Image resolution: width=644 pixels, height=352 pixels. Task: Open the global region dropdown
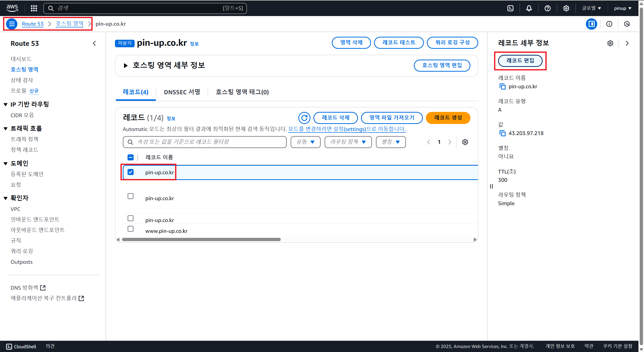point(591,8)
